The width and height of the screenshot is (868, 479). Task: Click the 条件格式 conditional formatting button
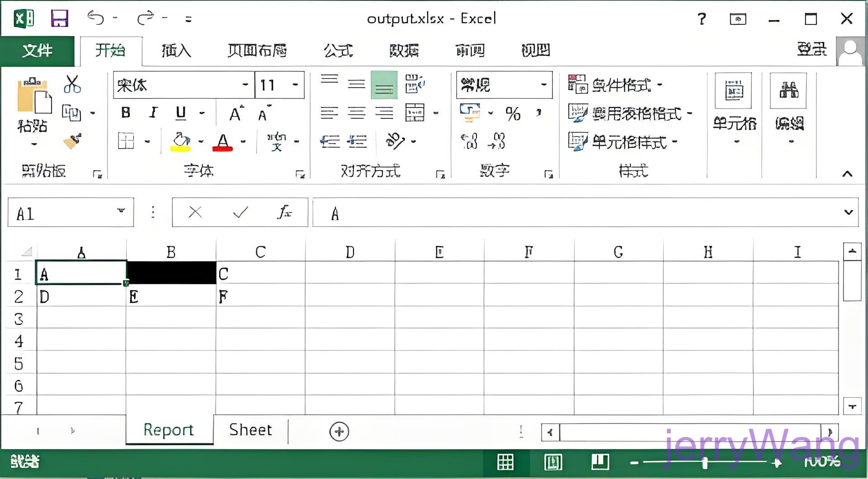tap(615, 85)
